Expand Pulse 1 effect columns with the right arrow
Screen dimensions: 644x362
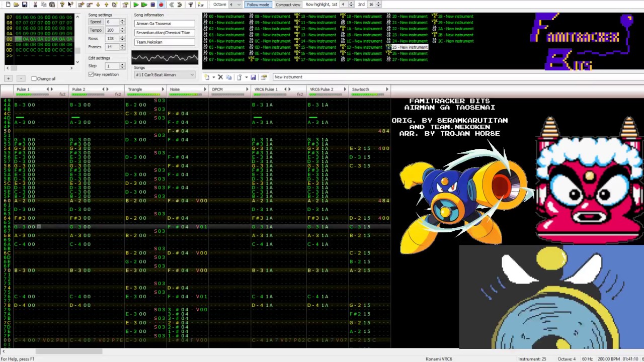tap(51, 89)
